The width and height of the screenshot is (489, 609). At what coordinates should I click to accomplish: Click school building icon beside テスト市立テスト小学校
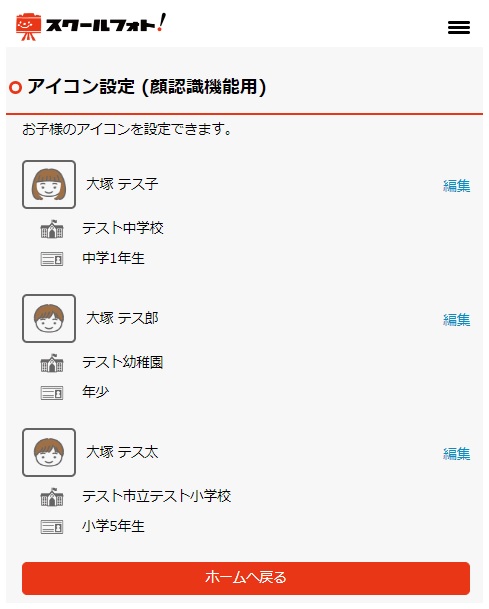coord(52,497)
